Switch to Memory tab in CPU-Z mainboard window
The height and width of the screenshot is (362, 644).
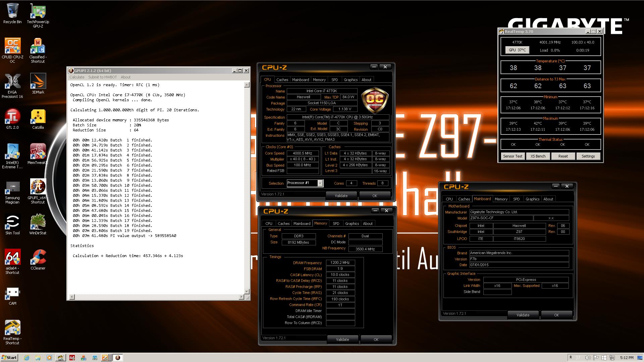(501, 199)
